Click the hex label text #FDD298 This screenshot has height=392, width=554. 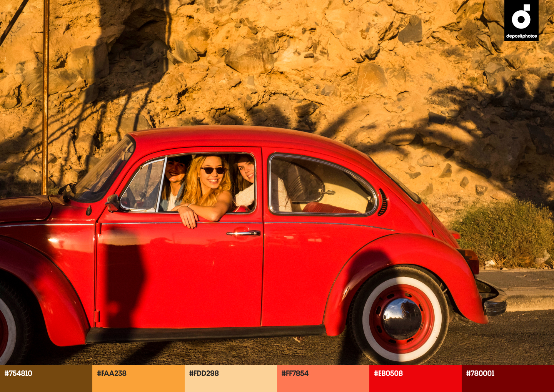tap(204, 373)
